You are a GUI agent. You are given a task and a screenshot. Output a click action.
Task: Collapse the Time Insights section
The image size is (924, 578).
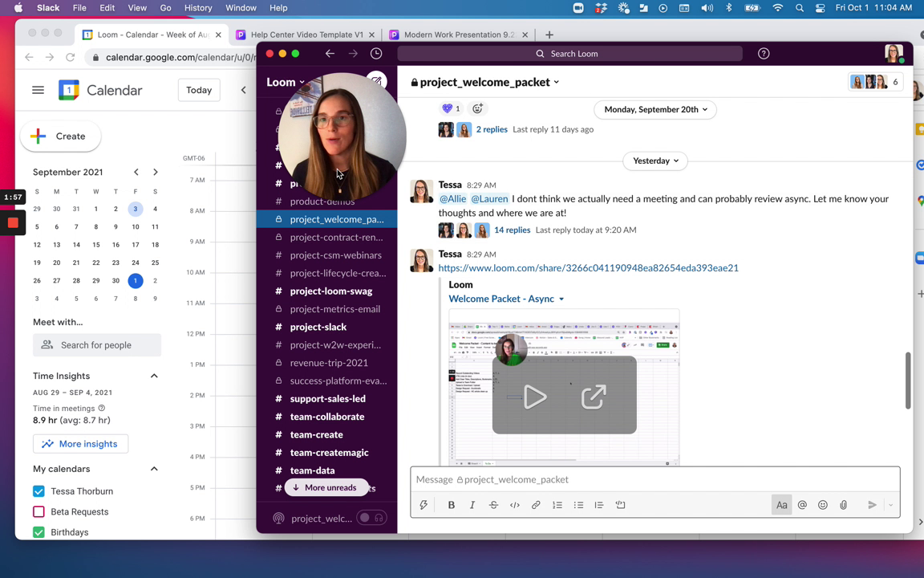[154, 375]
